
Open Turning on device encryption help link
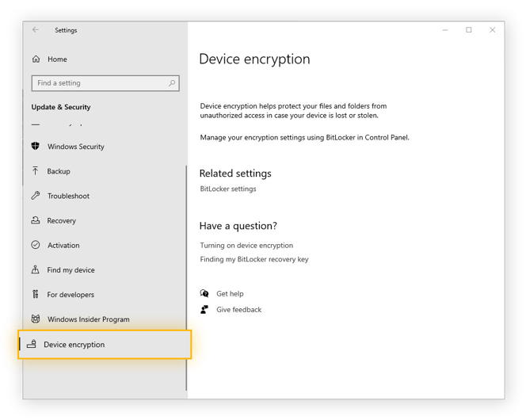point(246,246)
